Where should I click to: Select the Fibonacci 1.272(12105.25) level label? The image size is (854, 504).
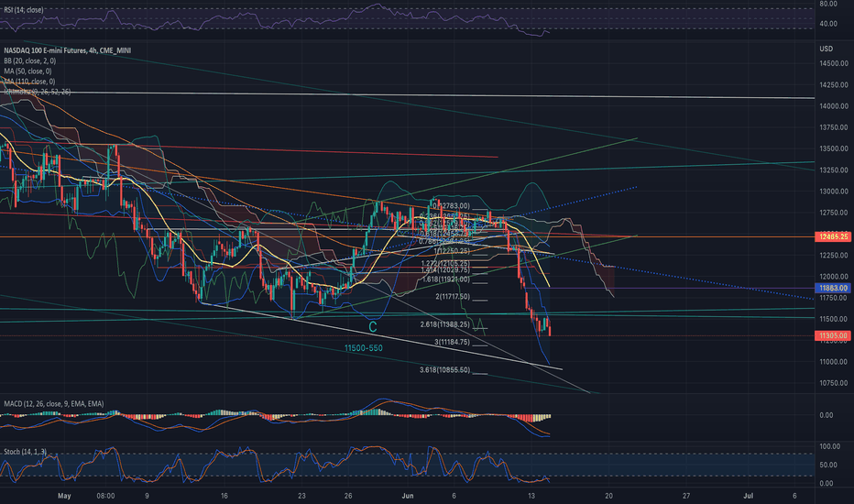point(445,263)
